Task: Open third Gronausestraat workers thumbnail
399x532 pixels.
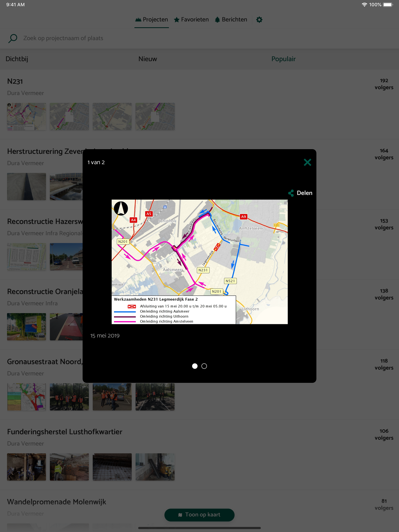Action: 112,397
